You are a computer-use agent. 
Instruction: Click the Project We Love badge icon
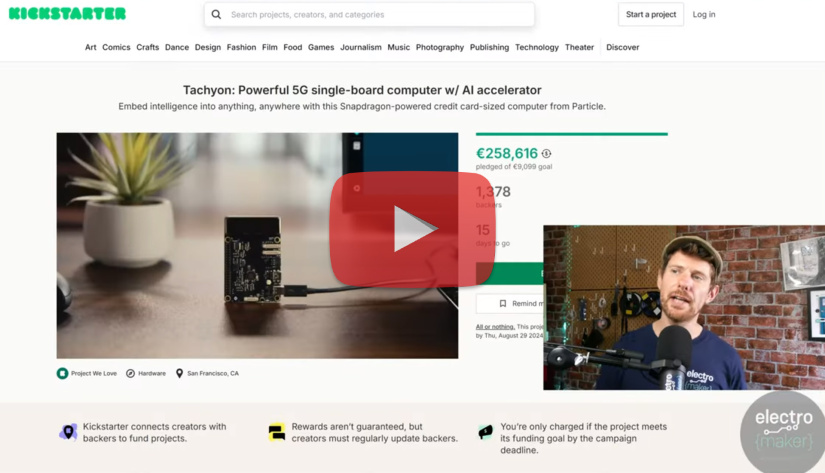(x=63, y=374)
